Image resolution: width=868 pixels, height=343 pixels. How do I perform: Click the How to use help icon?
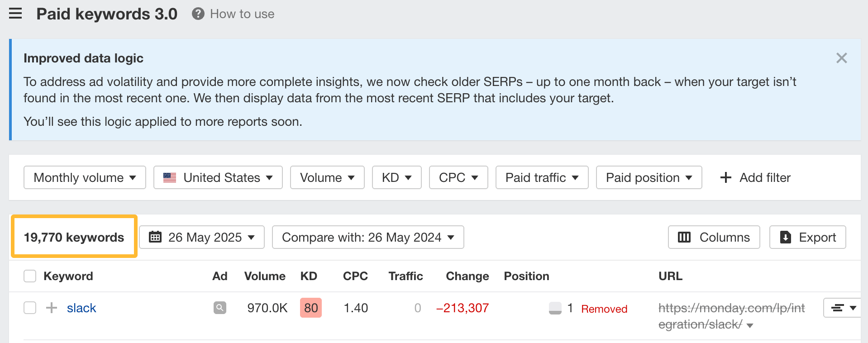pyautogui.click(x=198, y=14)
